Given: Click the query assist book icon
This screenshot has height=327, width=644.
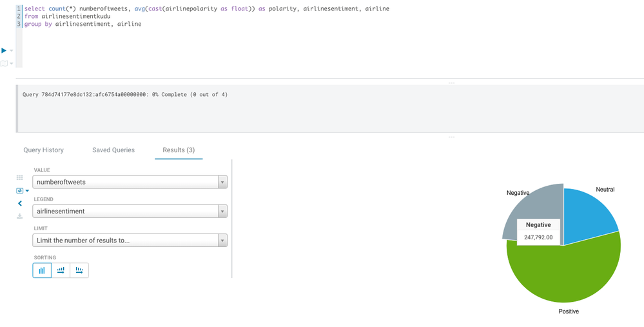Looking at the screenshot, I should [x=4, y=63].
